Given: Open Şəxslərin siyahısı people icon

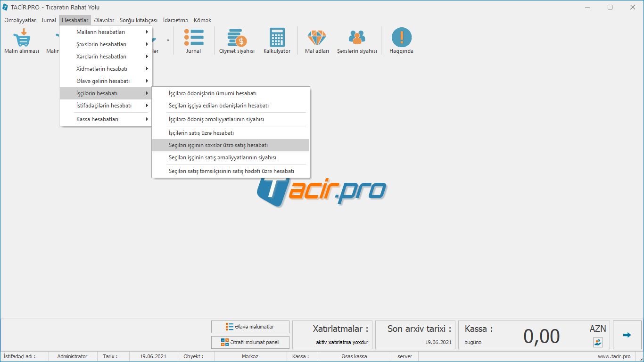Looking at the screenshot, I should [357, 38].
